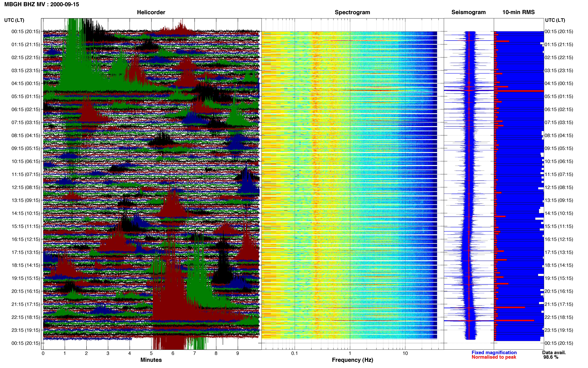Viewport: 588px width, 368px height.
Task: Click minute tick 5 on the Helicorder axis
Action: point(151,353)
